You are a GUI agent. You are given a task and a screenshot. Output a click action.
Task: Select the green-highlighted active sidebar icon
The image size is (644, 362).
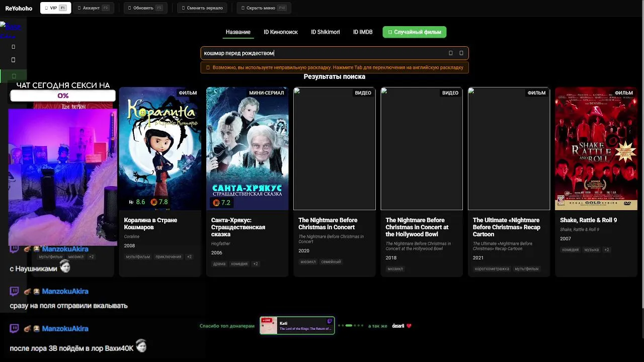14,76
